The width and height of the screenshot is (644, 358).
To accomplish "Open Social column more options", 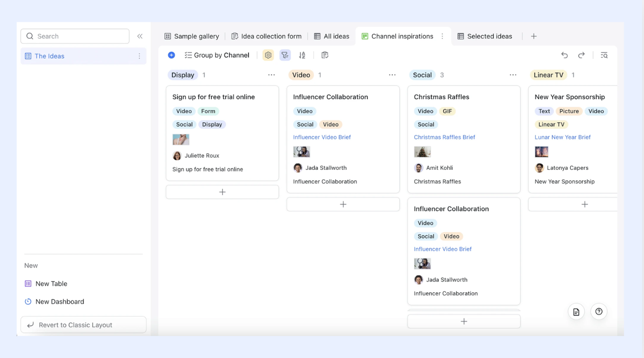I will click(513, 75).
